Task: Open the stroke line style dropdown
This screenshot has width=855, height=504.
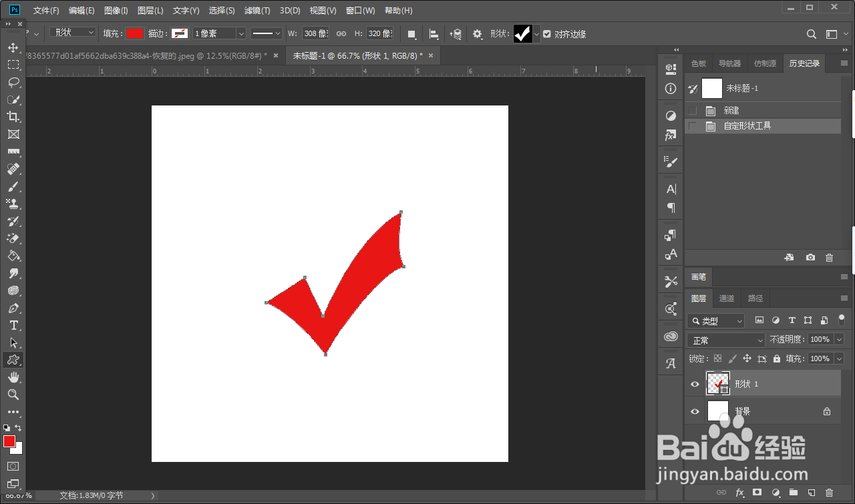Action: (267, 33)
